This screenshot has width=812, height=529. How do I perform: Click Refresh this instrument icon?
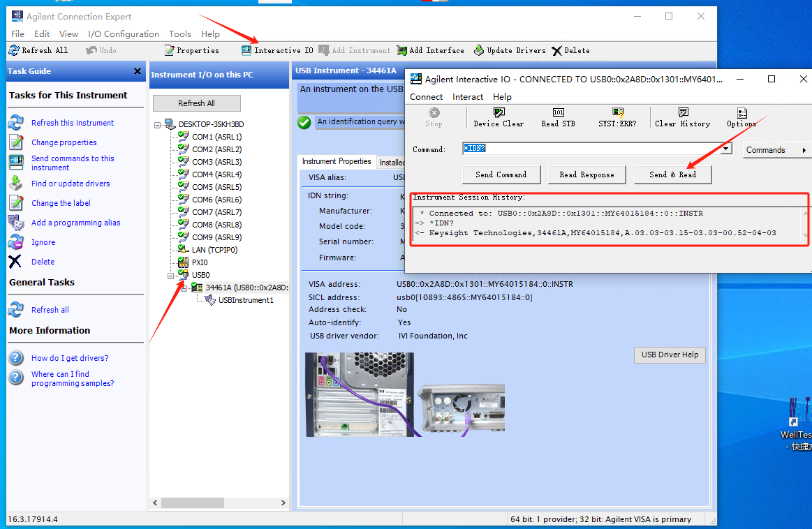pos(16,123)
